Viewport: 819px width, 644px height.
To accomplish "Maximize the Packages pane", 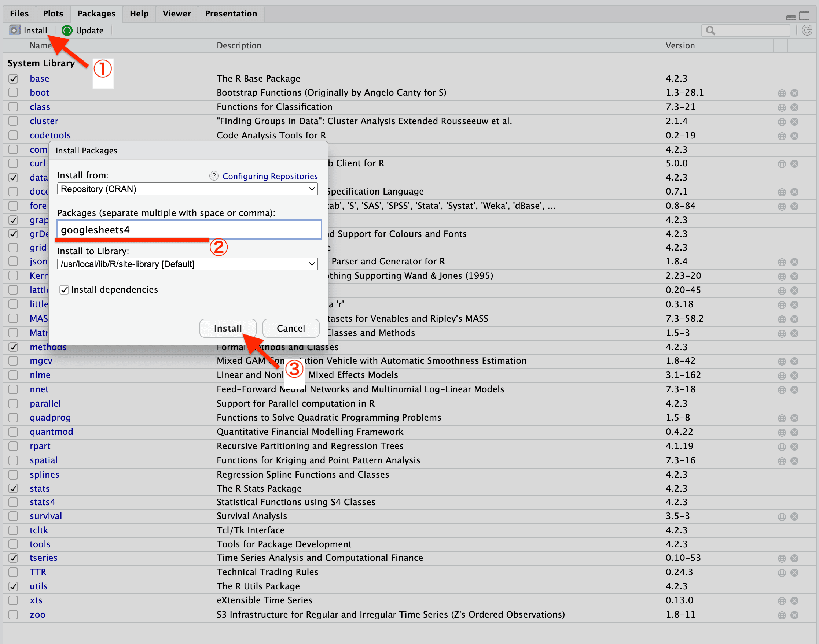I will point(804,16).
